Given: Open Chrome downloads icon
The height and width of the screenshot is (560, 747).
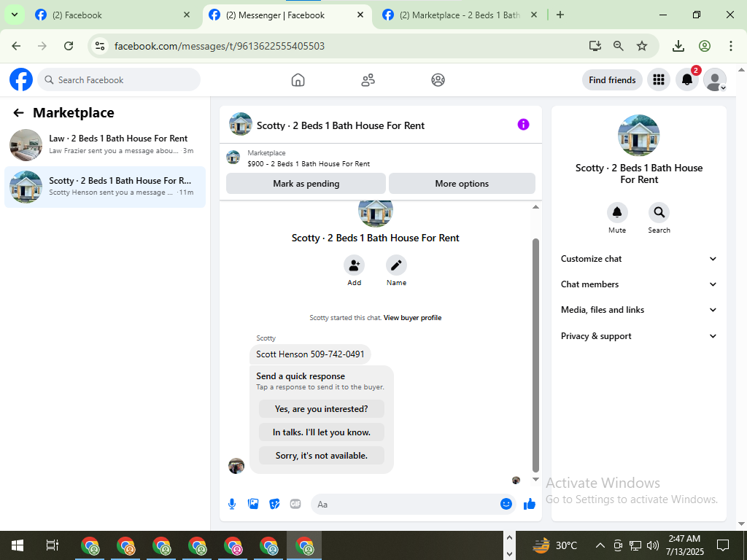Looking at the screenshot, I should tap(678, 46).
